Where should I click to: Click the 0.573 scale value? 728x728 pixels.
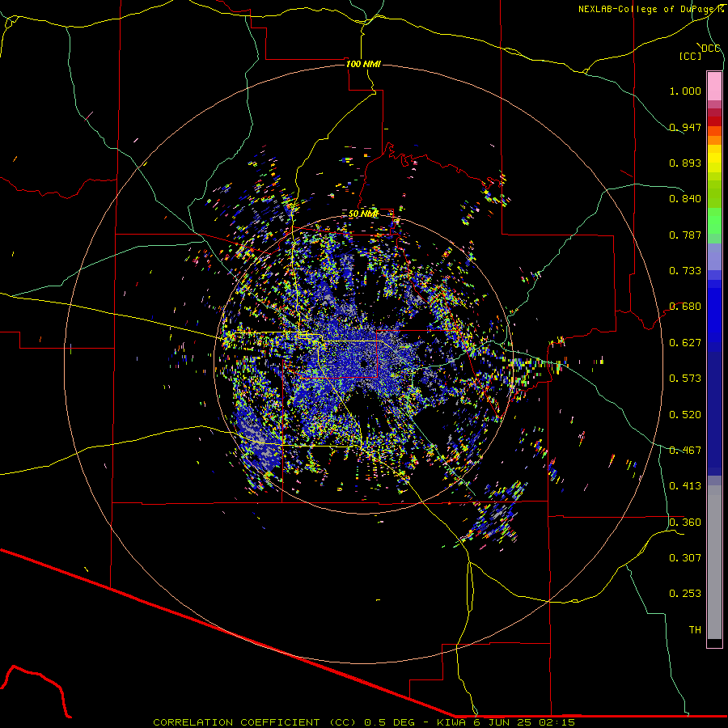tap(685, 379)
